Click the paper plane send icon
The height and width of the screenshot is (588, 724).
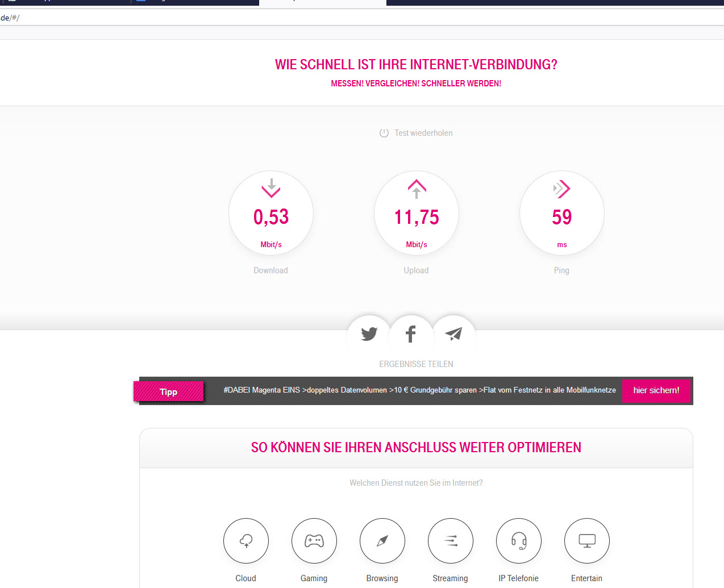tap(453, 334)
